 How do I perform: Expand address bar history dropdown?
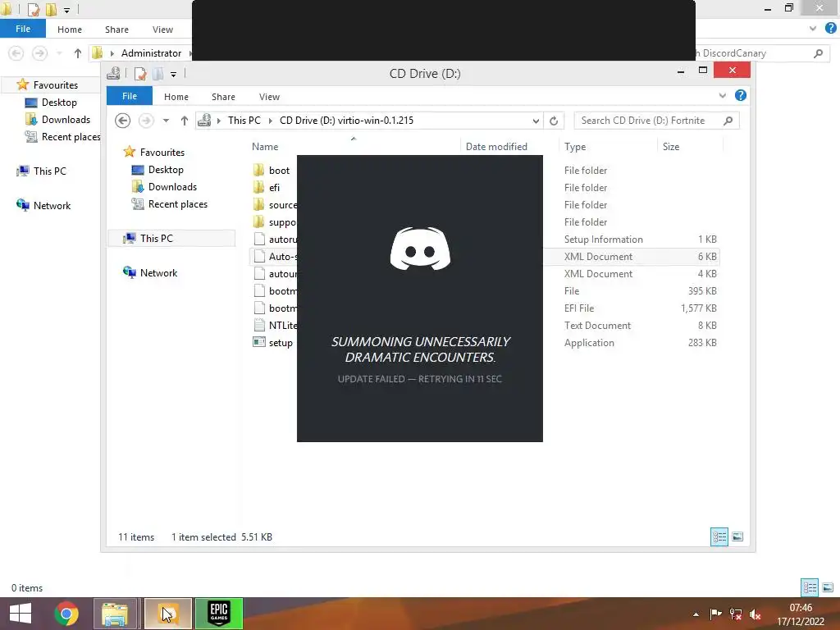coord(536,121)
